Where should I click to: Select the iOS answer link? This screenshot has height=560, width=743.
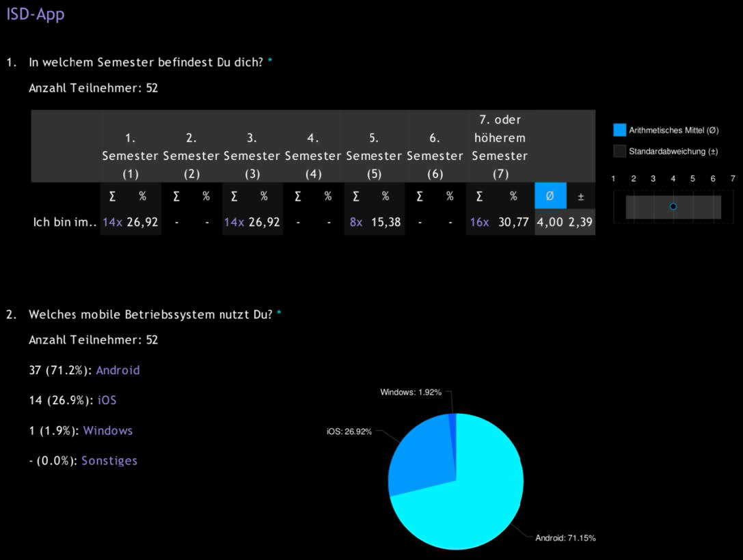(x=106, y=400)
